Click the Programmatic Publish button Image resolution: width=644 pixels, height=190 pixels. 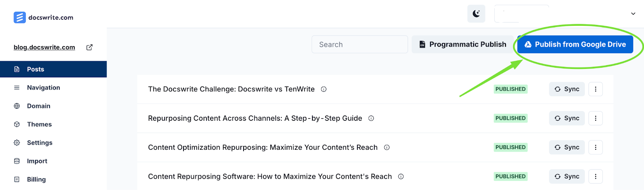(462, 44)
